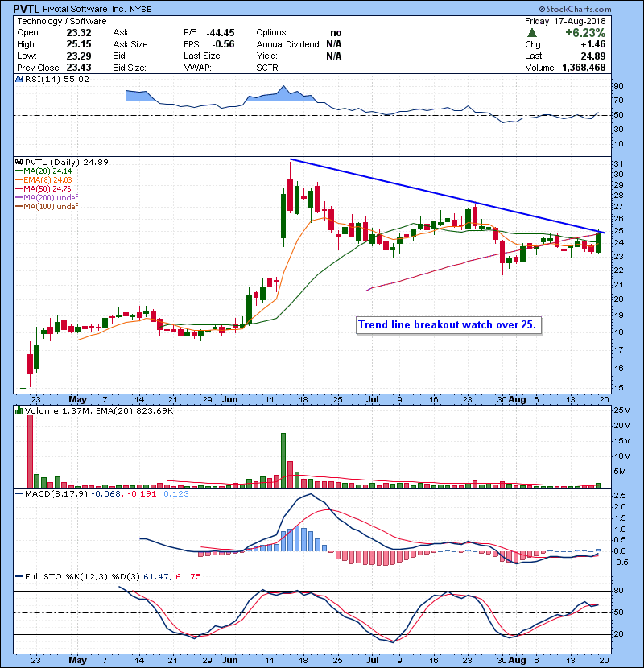Click the tall green volume spike bar in mid-June
The width and height of the screenshot is (644, 668).
coord(283,460)
